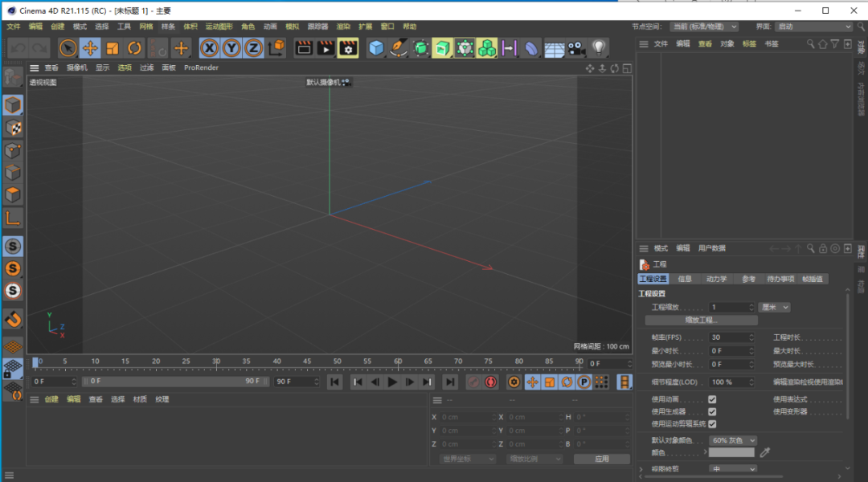
Task: Open the 运动图形 menu
Action: coord(219,27)
